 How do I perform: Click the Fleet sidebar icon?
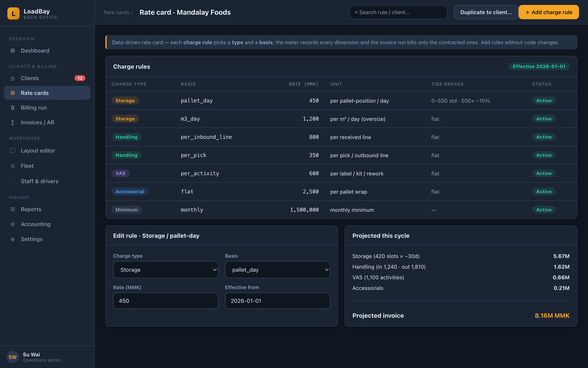[13, 166]
